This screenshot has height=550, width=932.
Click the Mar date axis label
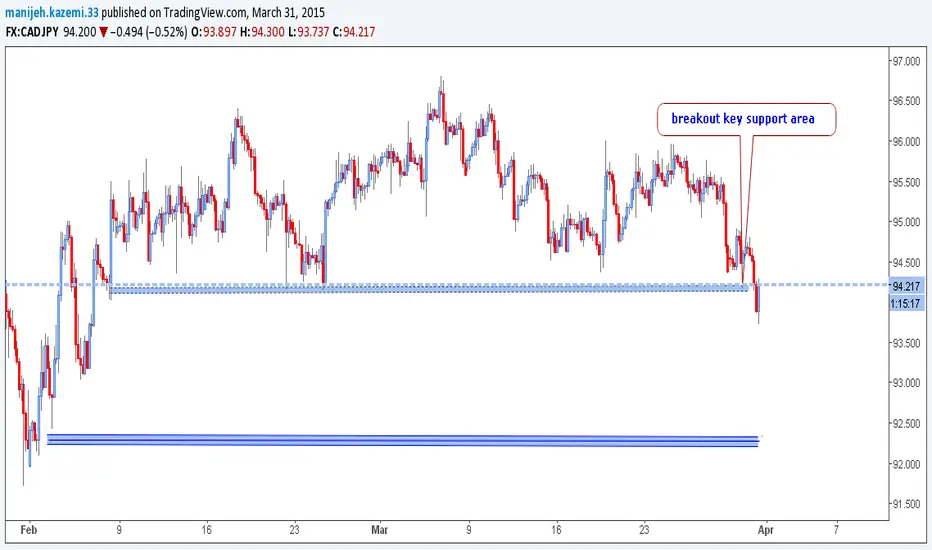pyautogui.click(x=379, y=529)
